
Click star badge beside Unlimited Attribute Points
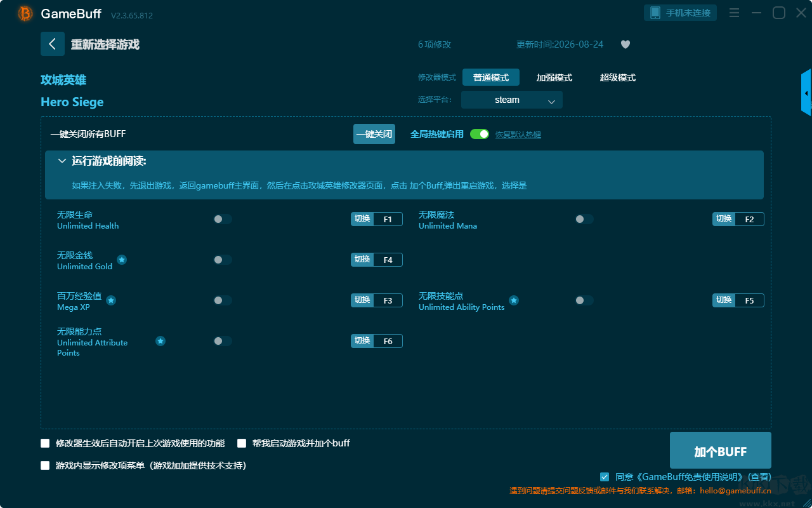(x=160, y=341)
